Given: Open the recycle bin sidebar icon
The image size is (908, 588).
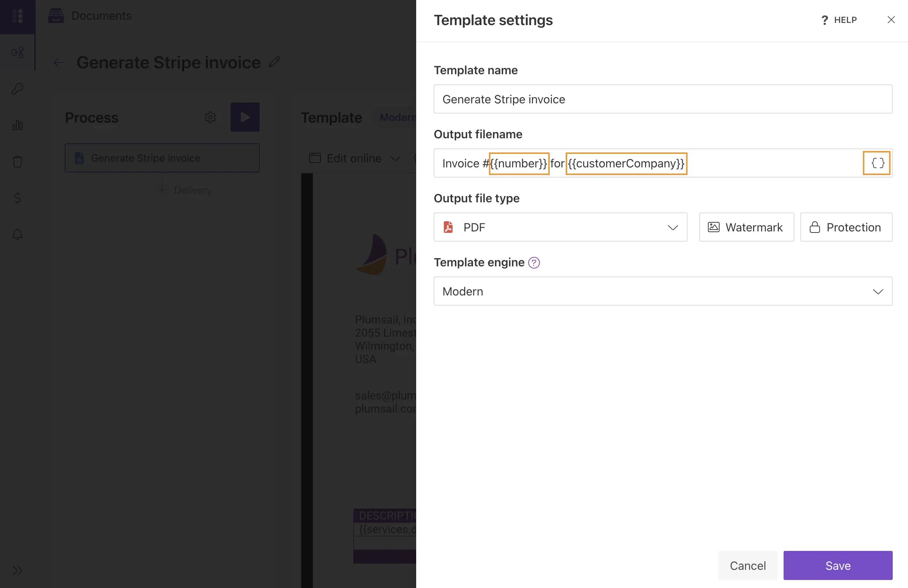Looking at the screenshot, I should [17, 162].
